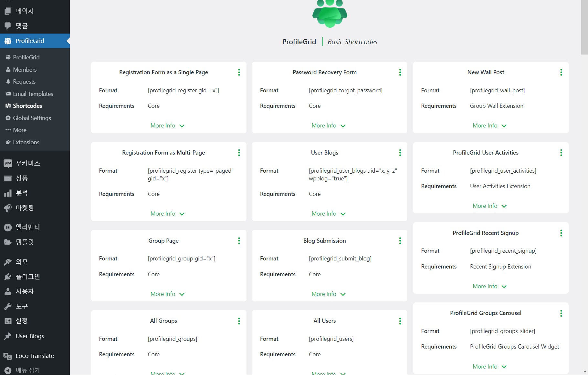The width and height of the screenshot is (588, 375).
Task: Open three-dot menu on User Blogs card
Action: tap(400, 153)
